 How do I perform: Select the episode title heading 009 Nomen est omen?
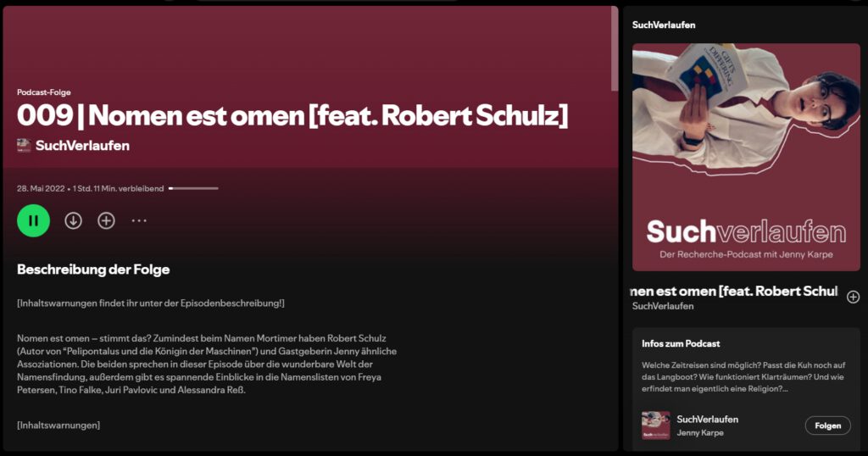(292, 115)
